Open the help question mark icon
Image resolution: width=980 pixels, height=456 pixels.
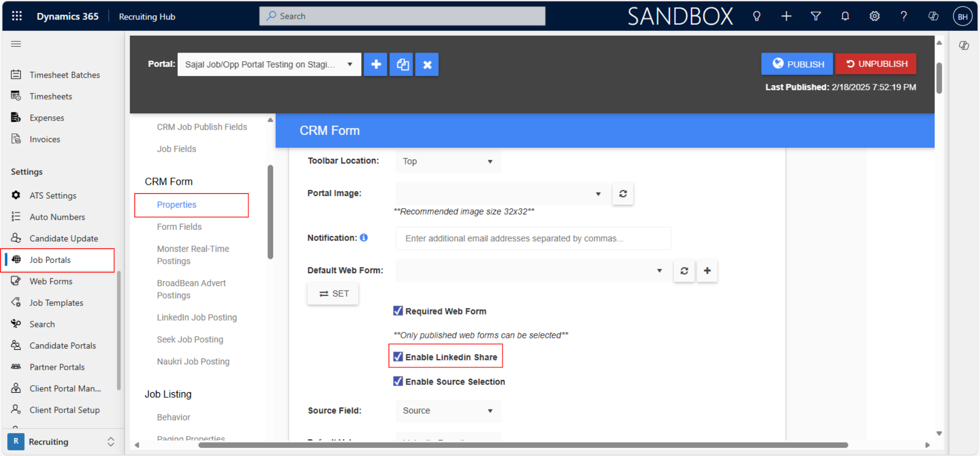(x=903, y=16)
